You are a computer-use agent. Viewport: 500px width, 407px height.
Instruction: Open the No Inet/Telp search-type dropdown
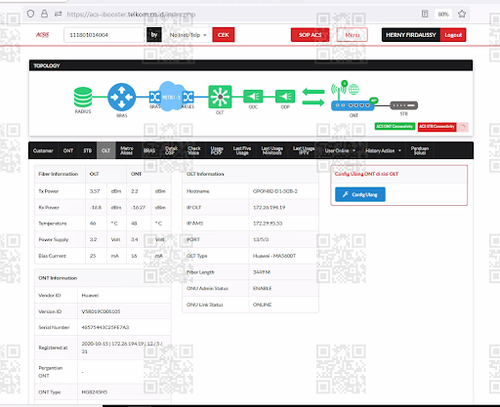[188, 35]
